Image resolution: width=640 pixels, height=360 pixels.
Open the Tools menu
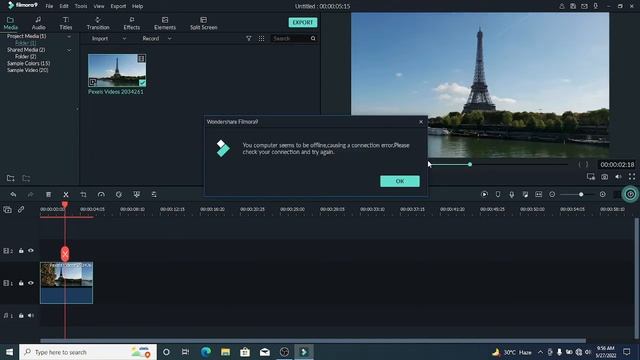(81, 6)
